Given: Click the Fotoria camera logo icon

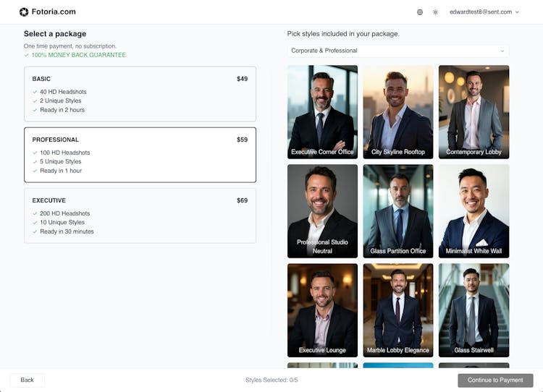Looking at the screenshot, I should (24, 12).
